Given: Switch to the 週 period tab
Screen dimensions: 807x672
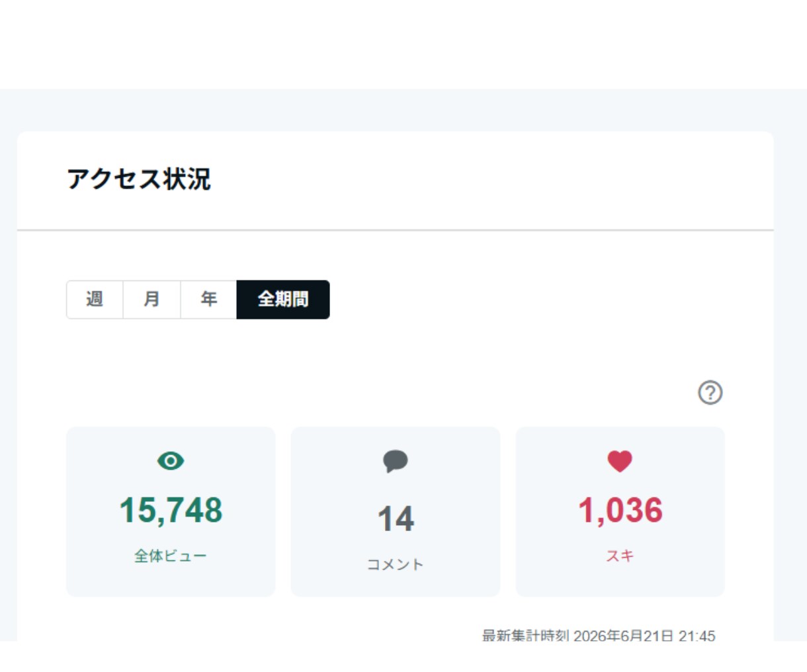Looking at the screenshot, I should tap(95, 299).
